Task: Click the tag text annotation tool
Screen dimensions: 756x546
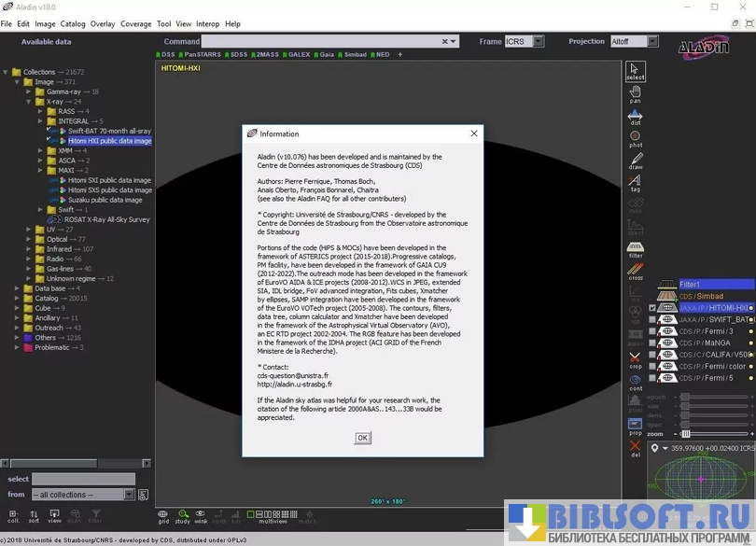Action: tap(635, 183)
